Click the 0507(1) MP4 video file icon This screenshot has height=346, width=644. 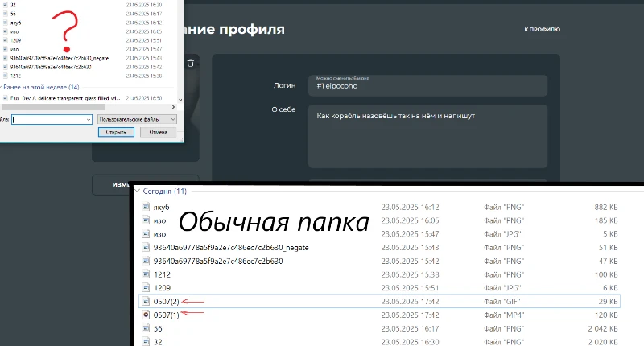(x=146, y=315)
